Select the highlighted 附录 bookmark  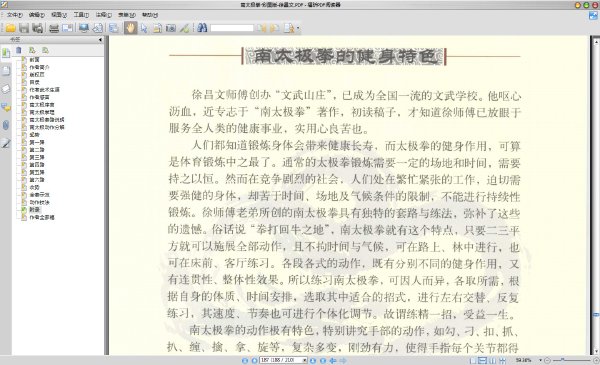[x=34, y=210]
